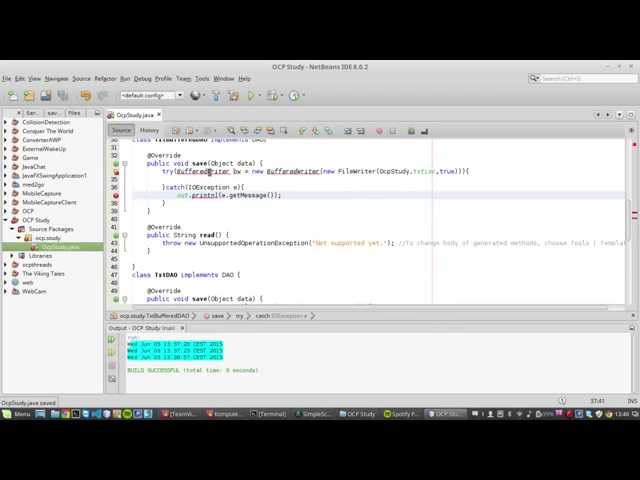Viewport: 640px width, 480px height.
Task: Click the error glyph on line 34
Action: click(x=116, y=172)
